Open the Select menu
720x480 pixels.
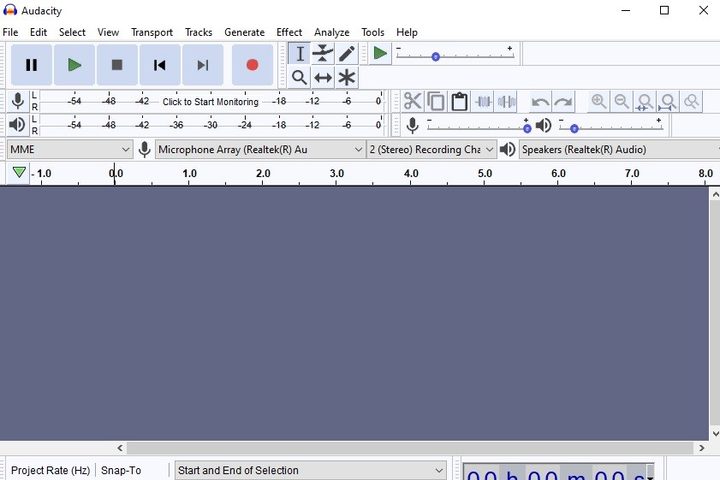click(72, 32)
